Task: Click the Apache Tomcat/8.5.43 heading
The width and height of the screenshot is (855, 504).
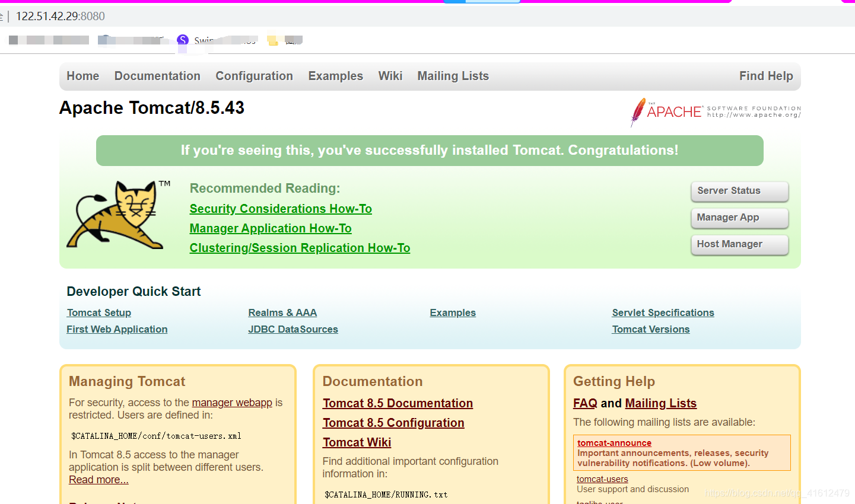Action: 152,108
